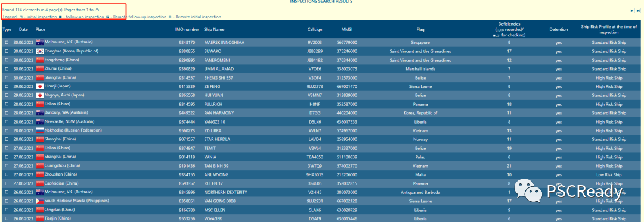Image resolution: width=644 pixels, height=222 pixels.
Task: Click the Japan flag beside Himeji
Action: pyautogui.click(x=40, y=86)
